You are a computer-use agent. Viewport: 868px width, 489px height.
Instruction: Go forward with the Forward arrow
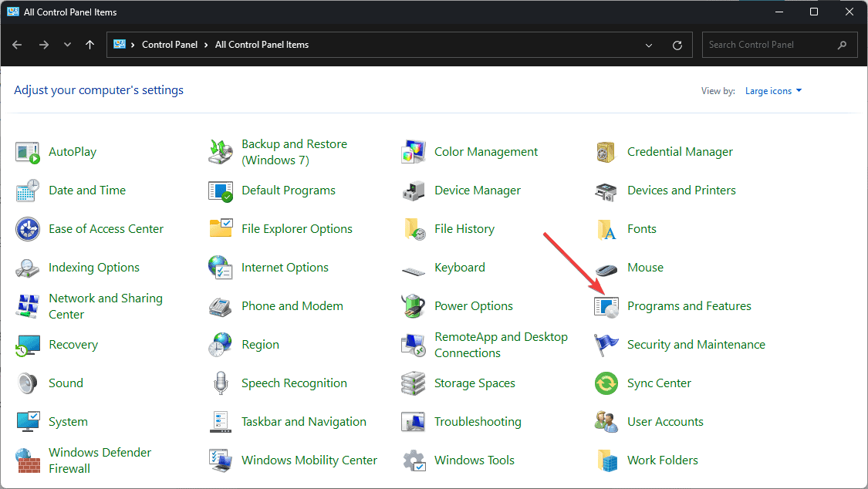44,45
